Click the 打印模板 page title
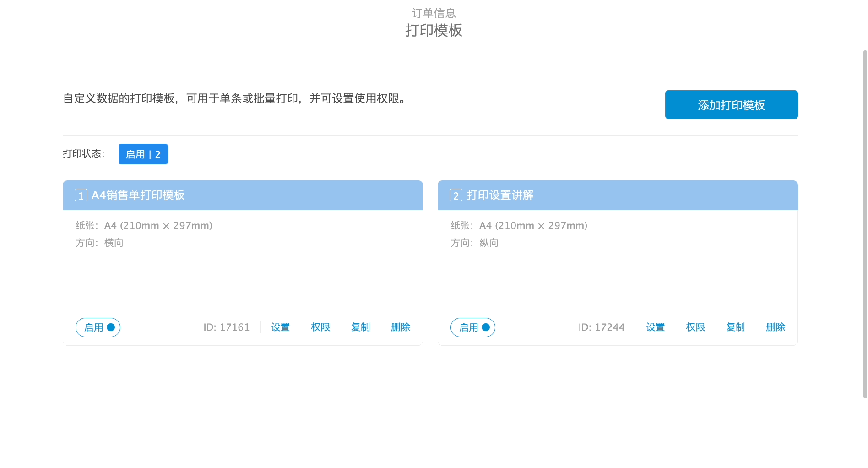The height and width of the screenshot is (468, 868). point(434,30)
